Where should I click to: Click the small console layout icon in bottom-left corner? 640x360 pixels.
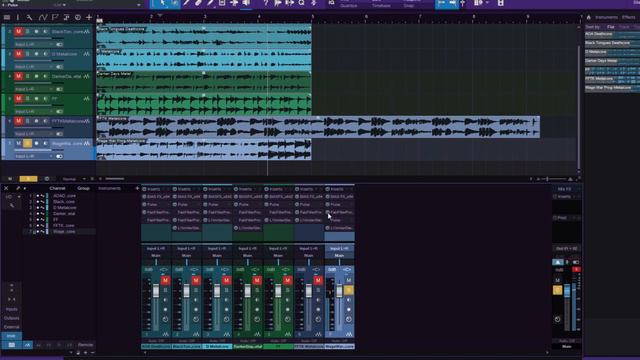tap(12, 345)
